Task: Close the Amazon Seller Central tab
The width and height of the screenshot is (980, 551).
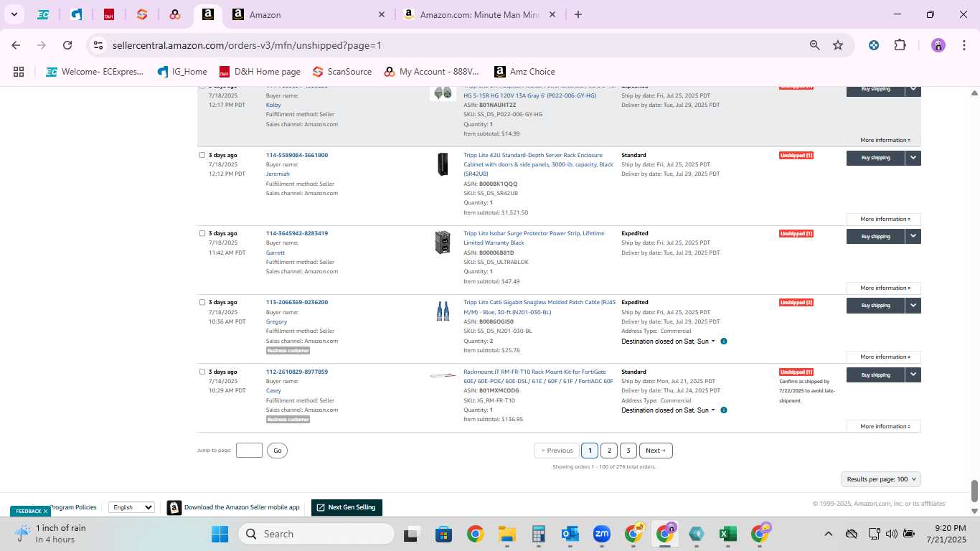Action: [382, 14]
